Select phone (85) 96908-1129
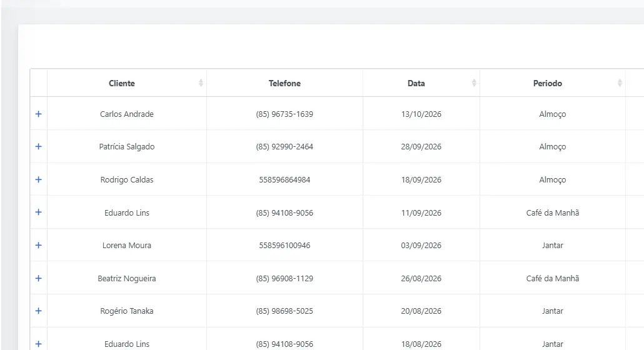This screenshot has height=350, width=644. pos(284,278)
